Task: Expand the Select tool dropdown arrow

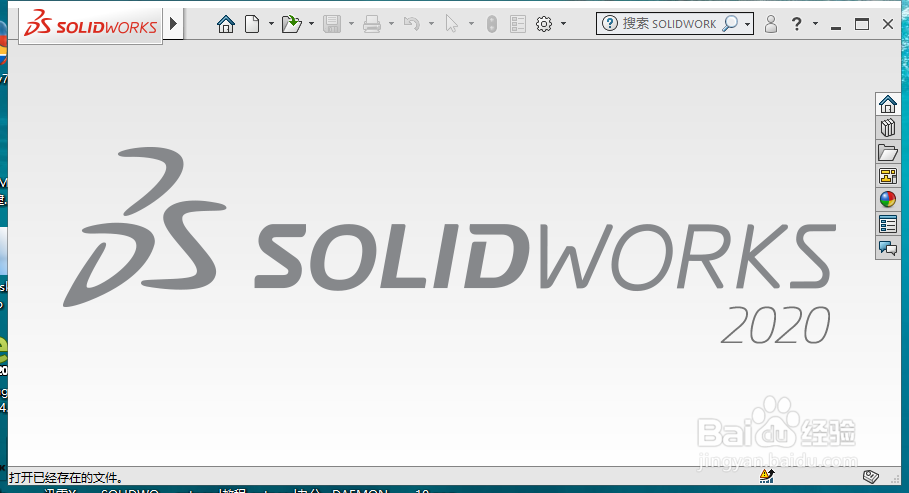Action: click(471, 24)
